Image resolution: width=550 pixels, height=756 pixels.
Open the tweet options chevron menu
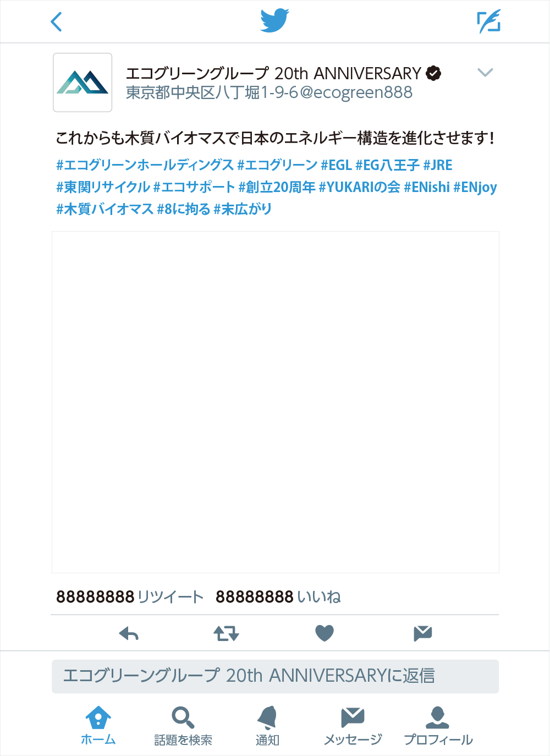[485, 73]
